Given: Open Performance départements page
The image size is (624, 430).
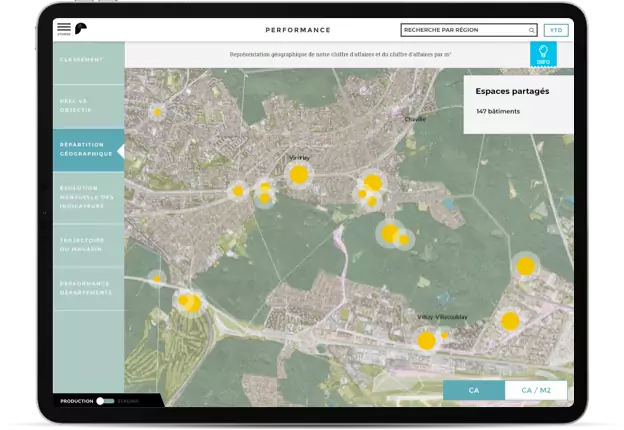Looking at the screenshot, I should [88, 287].
